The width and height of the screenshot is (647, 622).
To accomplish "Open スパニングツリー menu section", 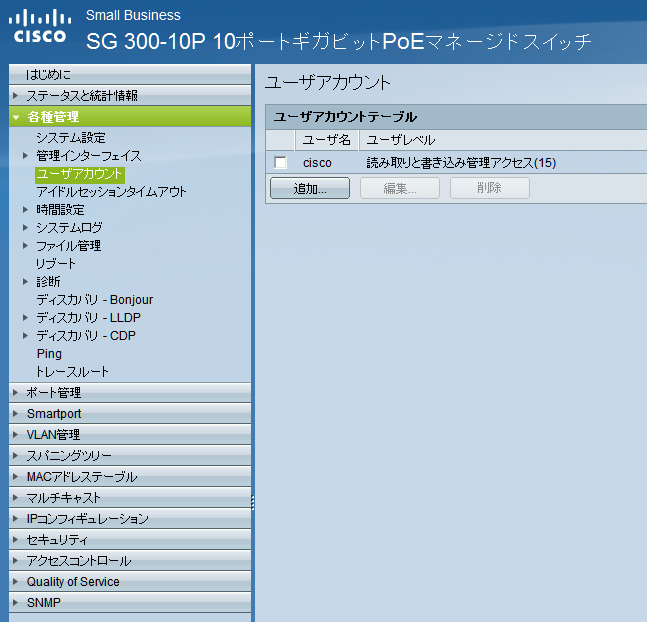I will tap(130, 456).
